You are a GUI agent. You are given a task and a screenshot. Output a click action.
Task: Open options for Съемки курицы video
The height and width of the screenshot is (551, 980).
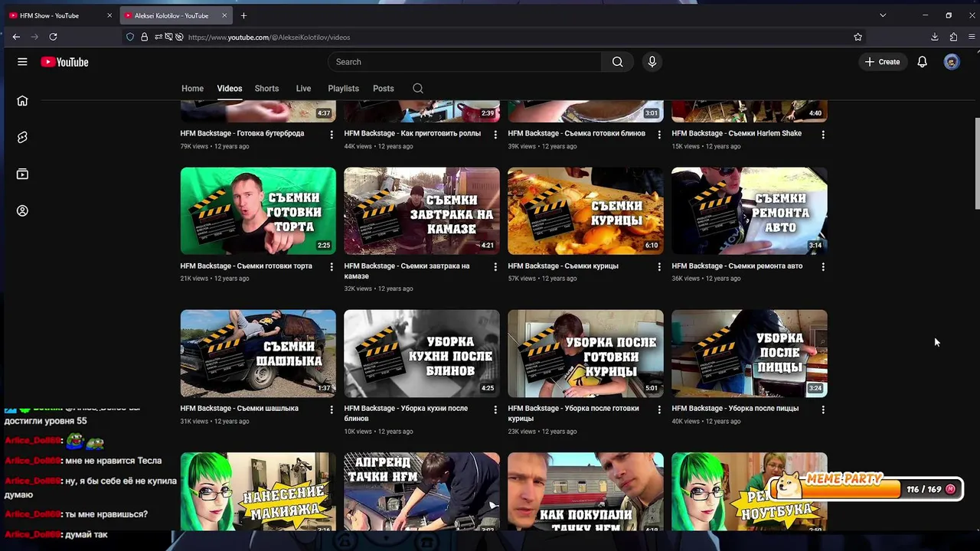point(659,267)
